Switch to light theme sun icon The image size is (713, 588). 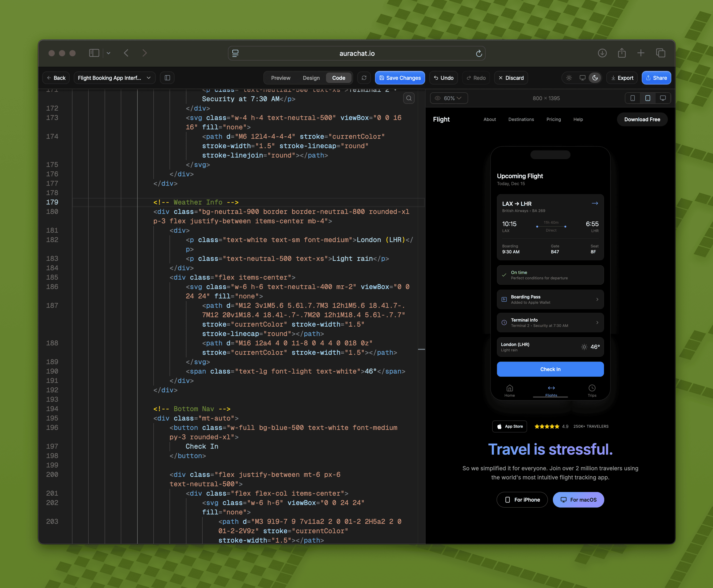click(569, 78)
